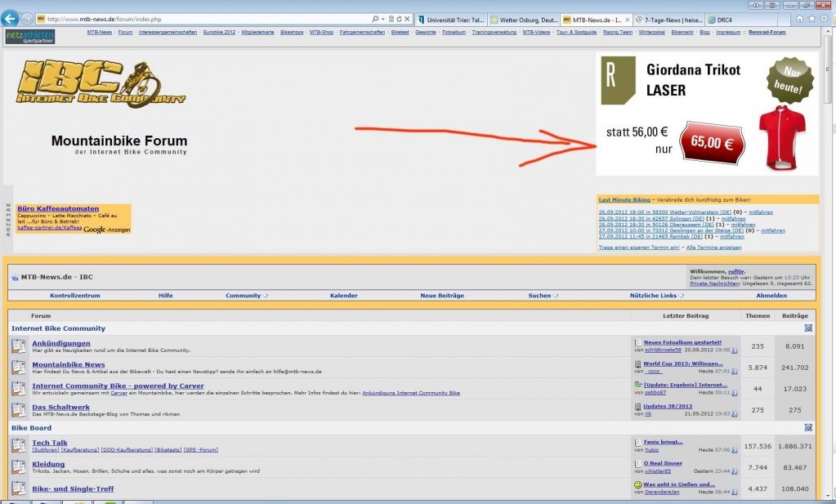Click the forum icon beside Kleidung
The width and height of the screenshot is (836, 504).
click(19, 467)
